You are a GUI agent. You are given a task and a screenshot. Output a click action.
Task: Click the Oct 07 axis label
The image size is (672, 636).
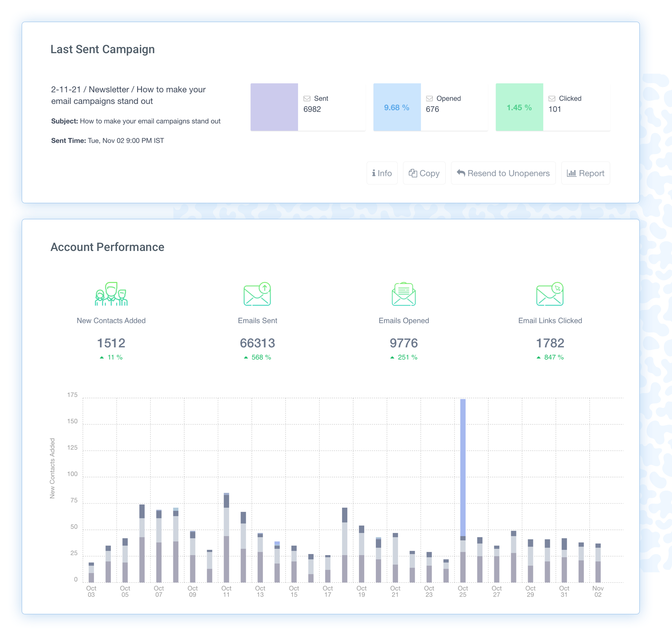tap(159, 592)
